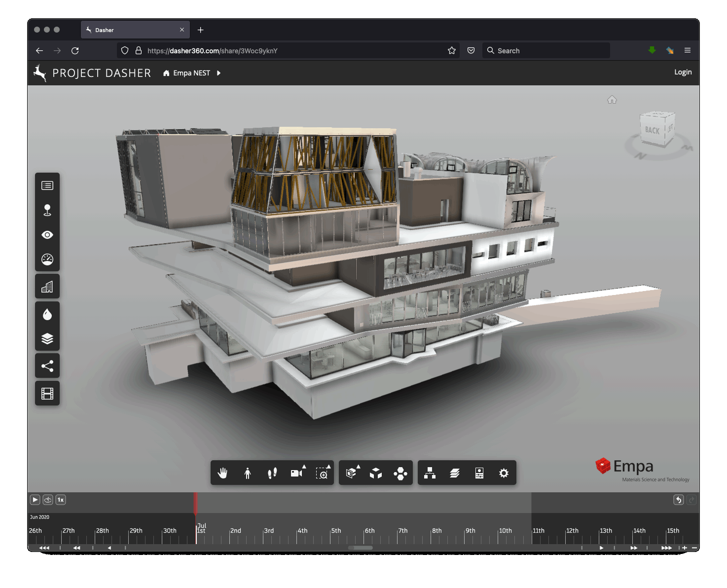The height and width of the screenshot is (588, 727).
Task: Expand the camera interactions dropdown
Action: pos(297,473)
